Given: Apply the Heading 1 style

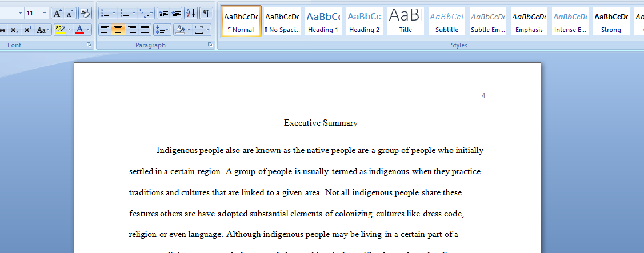Looking at the screenshot, I should click(323, 21).
